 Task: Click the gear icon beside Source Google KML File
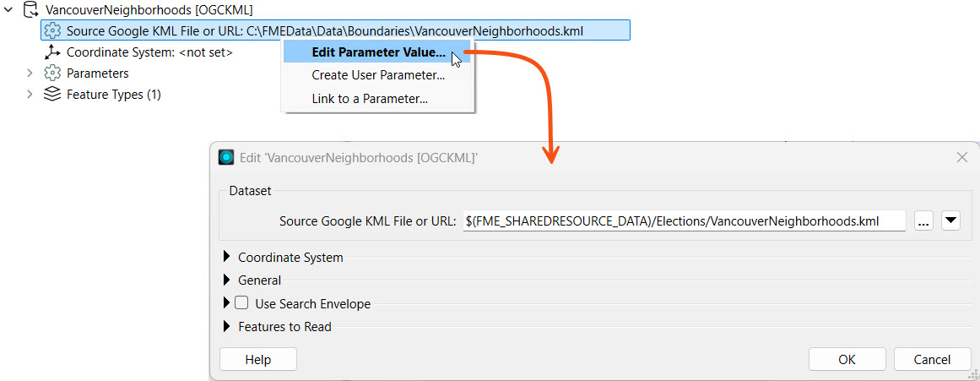tap(52, 31)
